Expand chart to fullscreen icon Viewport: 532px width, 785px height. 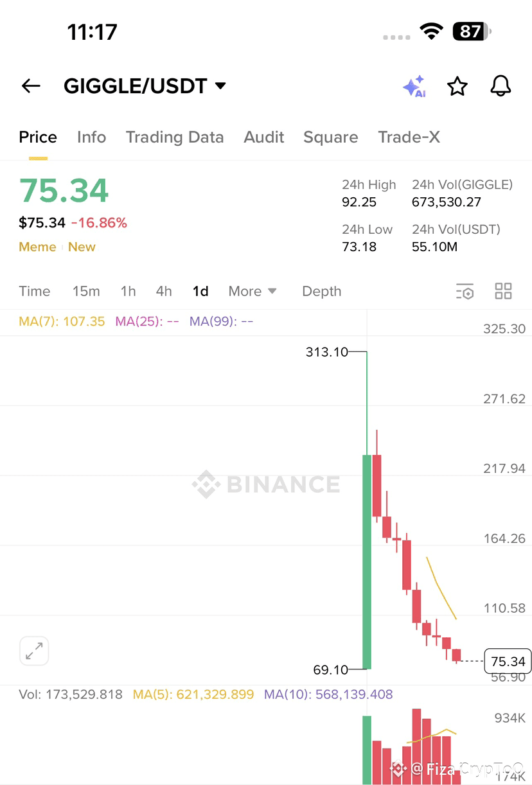pos(34,651)
